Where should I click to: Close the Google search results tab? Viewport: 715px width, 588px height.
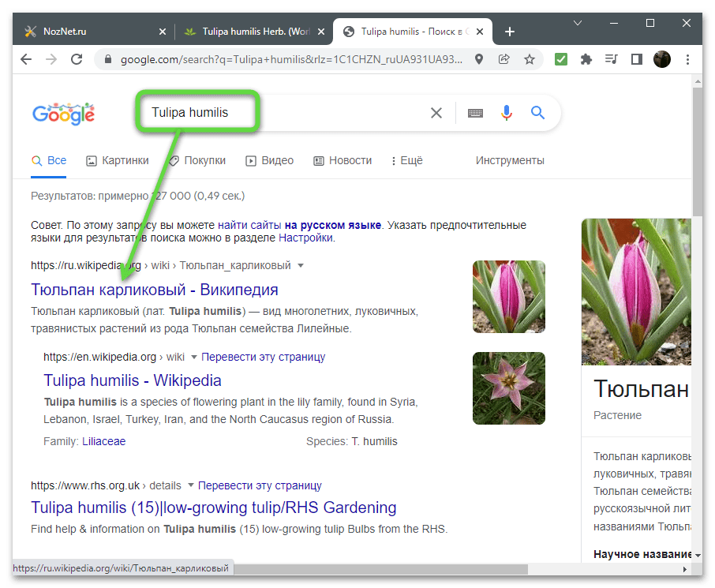click(x=480, y=32)
